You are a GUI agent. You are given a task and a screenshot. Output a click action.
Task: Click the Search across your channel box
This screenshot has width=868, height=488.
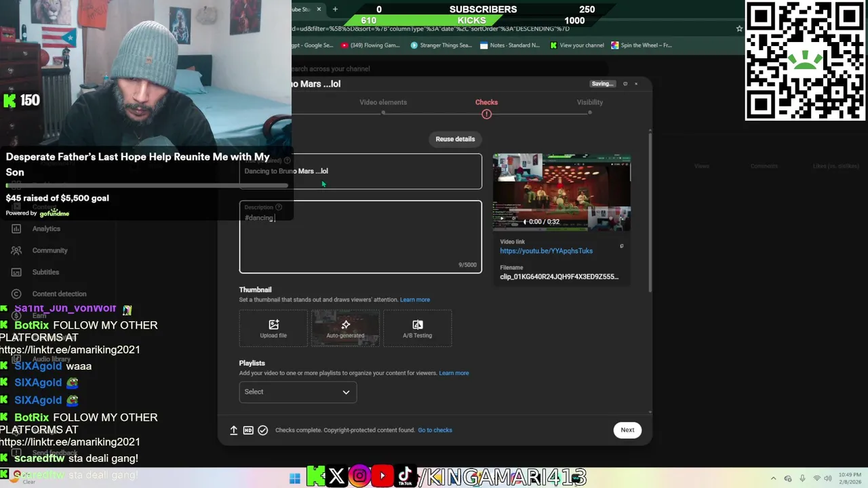coord(448,68)
